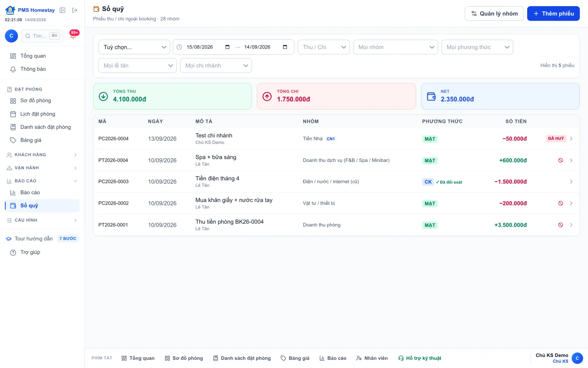The width and height of the screenshot is (588, 368).
Task: Open the Mọi nhóm filter dropdown
Action: [395, 47]
